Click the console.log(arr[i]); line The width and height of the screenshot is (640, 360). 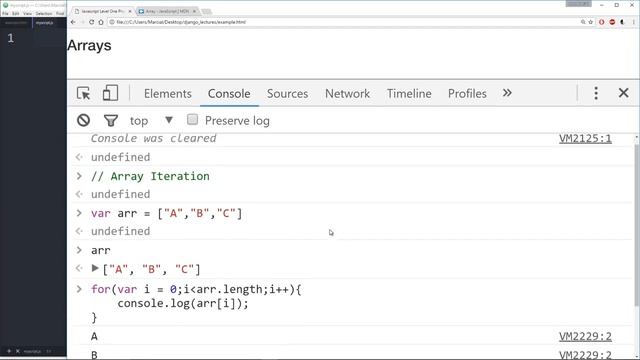pos(183,303)
